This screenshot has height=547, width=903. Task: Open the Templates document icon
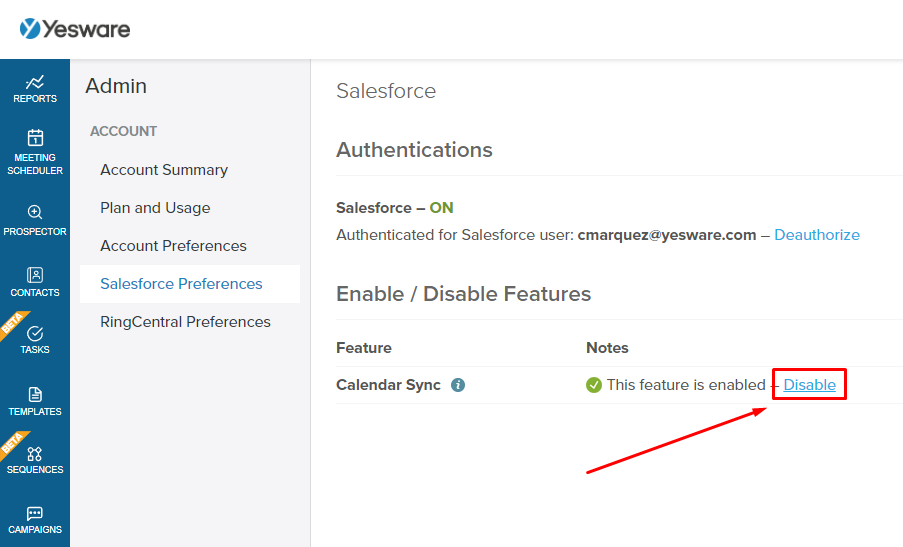pyautogui.click(x=35, y=394)
